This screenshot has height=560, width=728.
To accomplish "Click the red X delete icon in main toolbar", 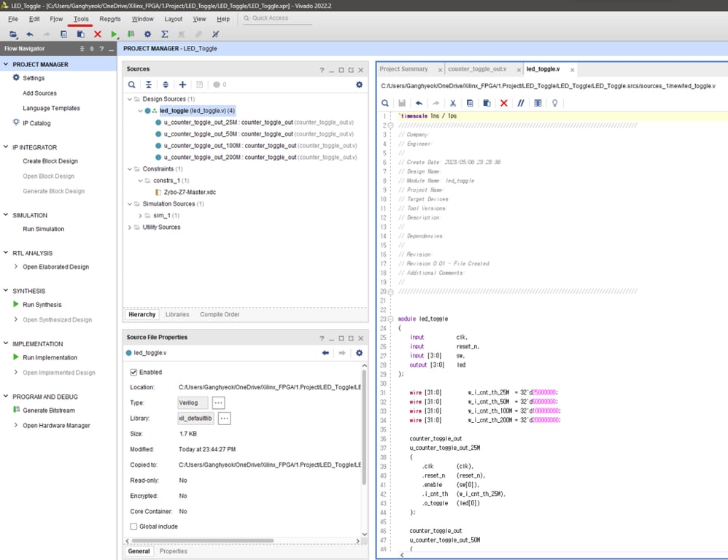I will point(97,34).
